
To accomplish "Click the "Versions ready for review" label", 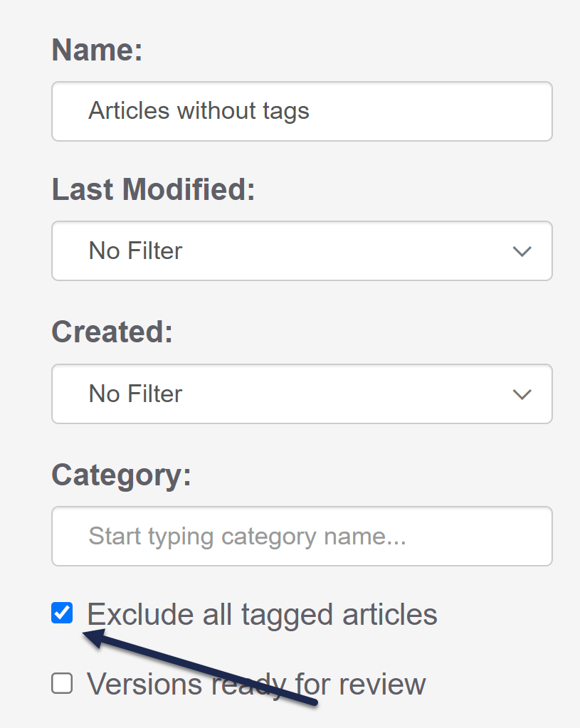I will point(256,684).
